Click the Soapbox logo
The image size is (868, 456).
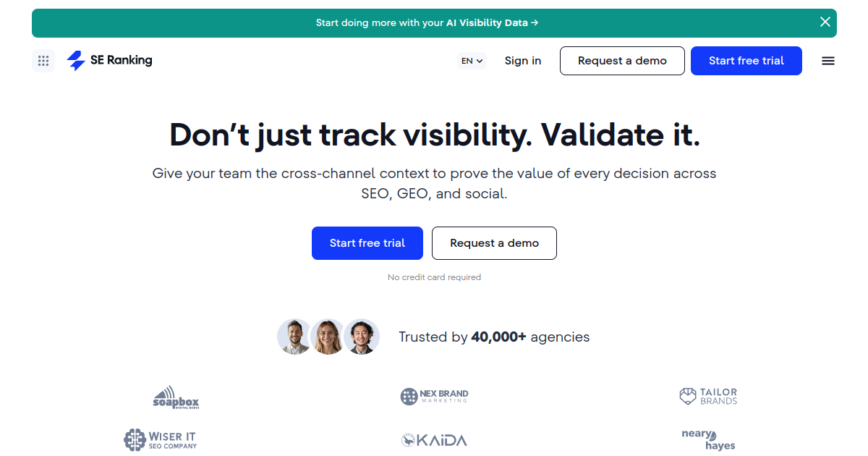176,397
